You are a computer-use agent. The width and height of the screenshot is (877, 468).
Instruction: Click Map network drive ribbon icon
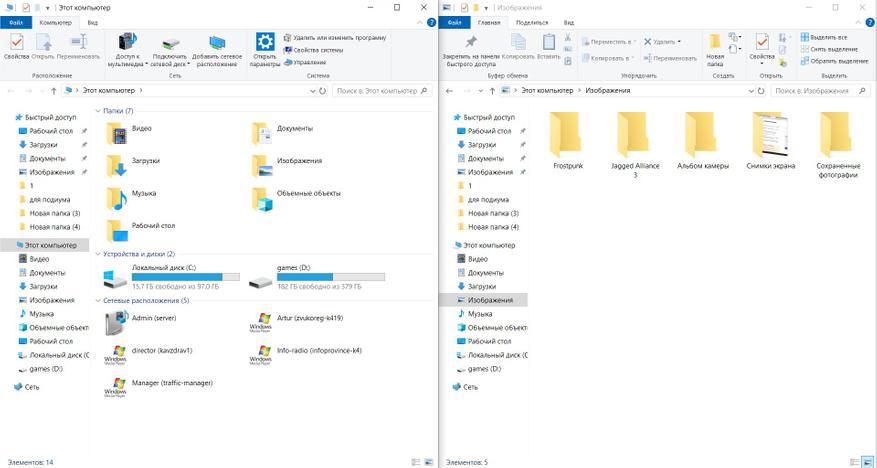tap(171, 42)
